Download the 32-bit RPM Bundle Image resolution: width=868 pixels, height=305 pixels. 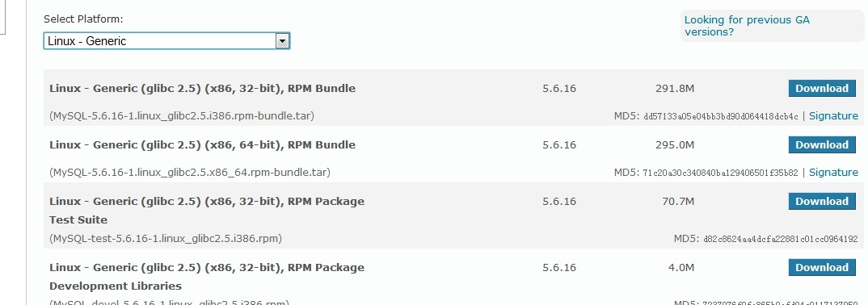point(821,89)
